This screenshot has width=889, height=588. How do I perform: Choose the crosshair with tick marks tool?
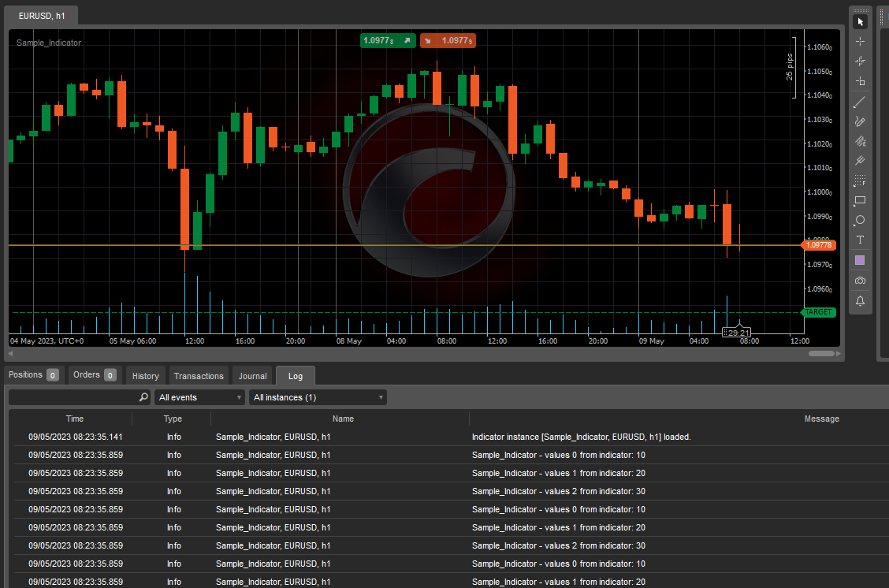click(860, 61)
